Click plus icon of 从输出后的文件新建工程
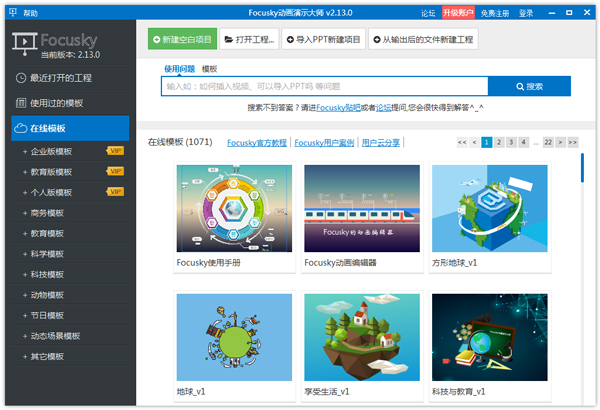600x410 pixels. tap(377, 39)
